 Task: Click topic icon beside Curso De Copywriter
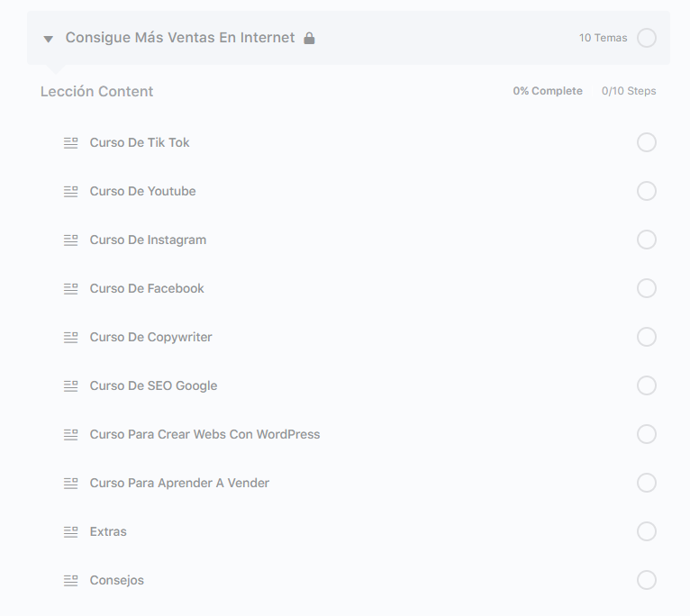[x=70, y=337]
